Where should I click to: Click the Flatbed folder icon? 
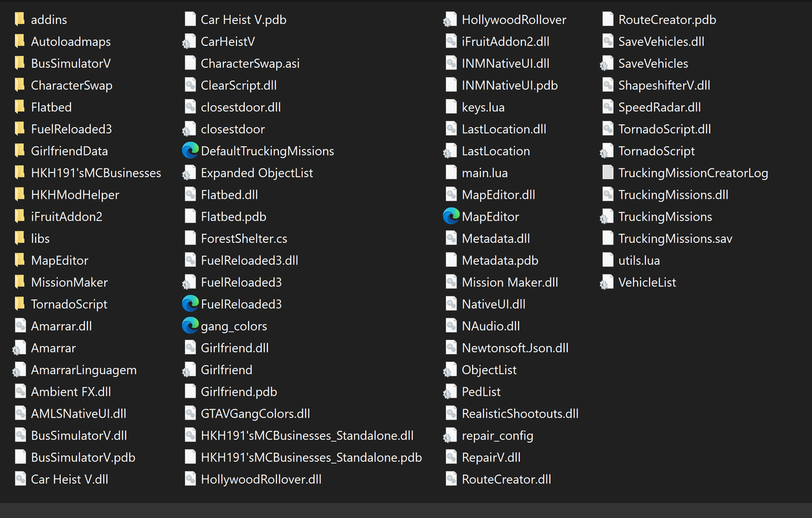pos(19,107)
